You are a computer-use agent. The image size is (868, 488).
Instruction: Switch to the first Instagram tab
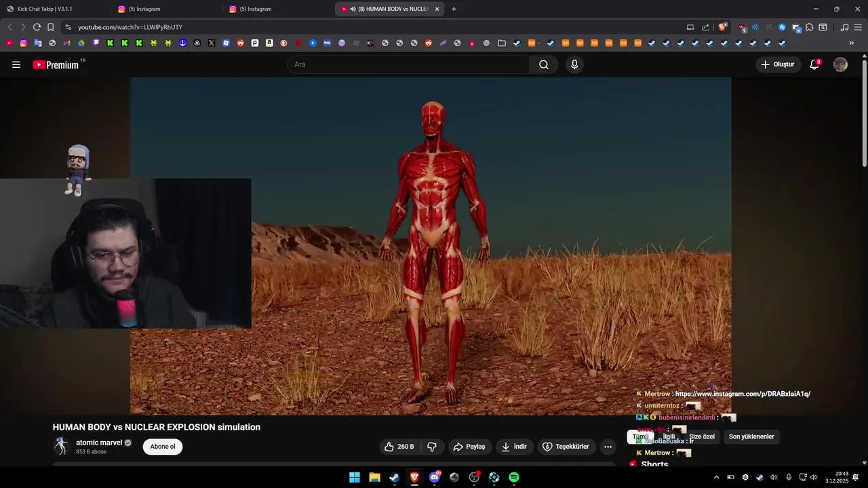pyautogui.click(x=167, y=9)
